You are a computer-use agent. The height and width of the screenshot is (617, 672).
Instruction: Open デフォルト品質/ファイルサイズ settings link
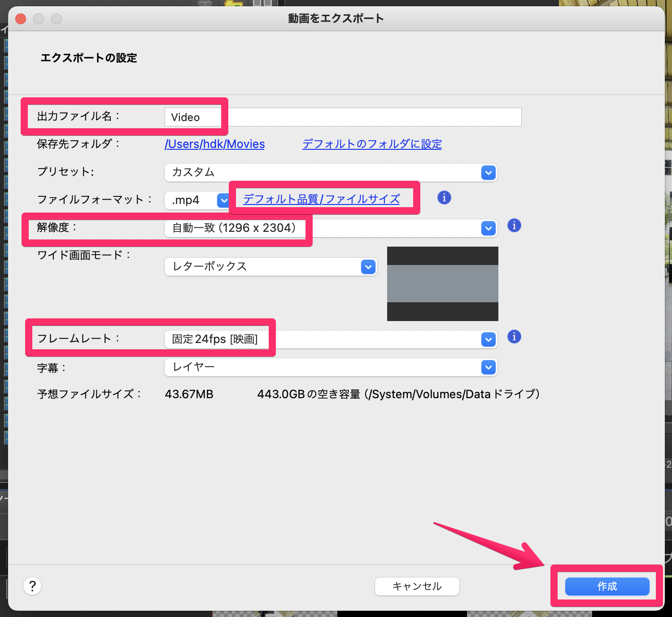321,199
